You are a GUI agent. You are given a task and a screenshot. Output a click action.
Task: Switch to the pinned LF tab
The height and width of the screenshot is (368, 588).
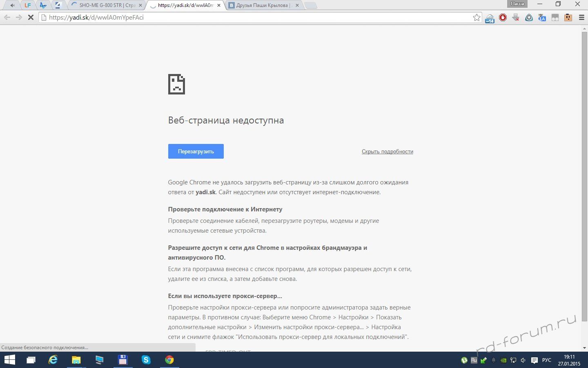pos(27,5)
